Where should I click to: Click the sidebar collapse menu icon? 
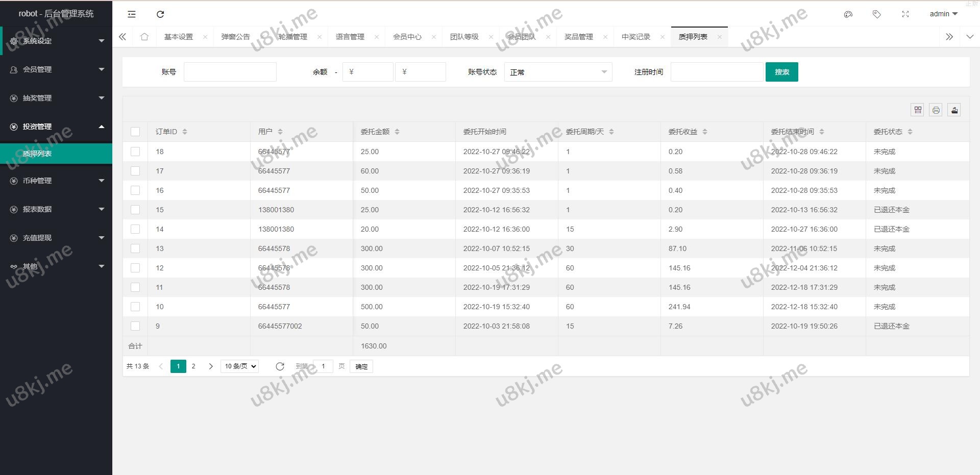click(x=132, y=14)
